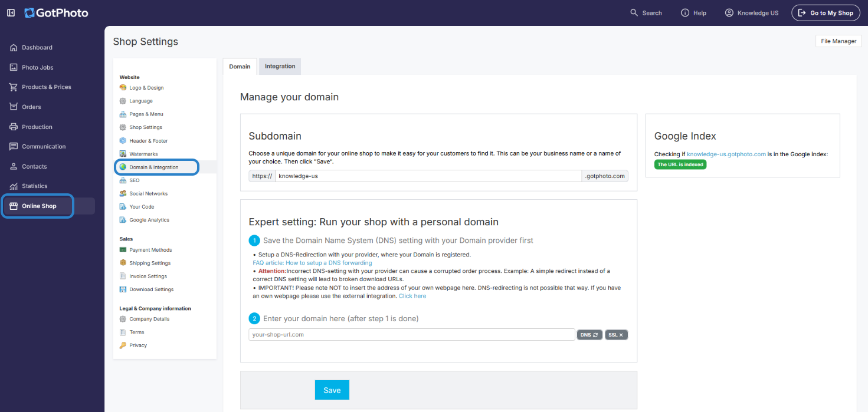The image size is (868, 412).
Task: Click the 'Google Index' heading
Action: 685,136
